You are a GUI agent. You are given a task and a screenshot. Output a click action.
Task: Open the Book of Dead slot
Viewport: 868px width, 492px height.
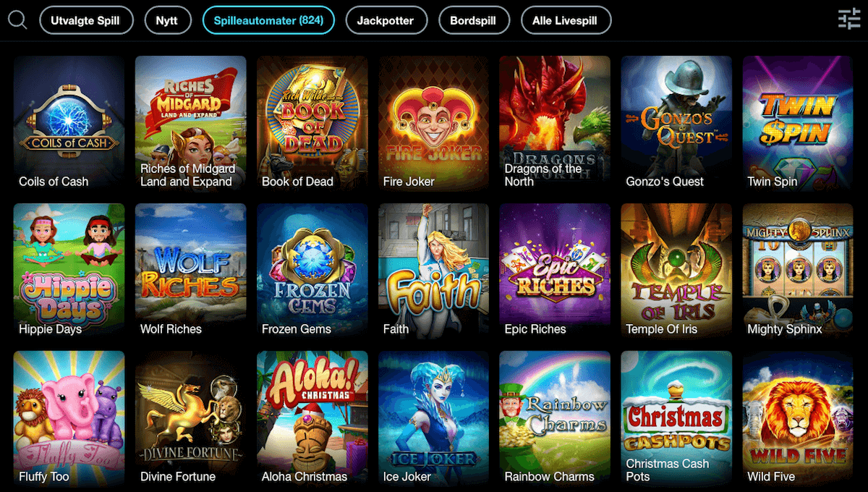312,125
